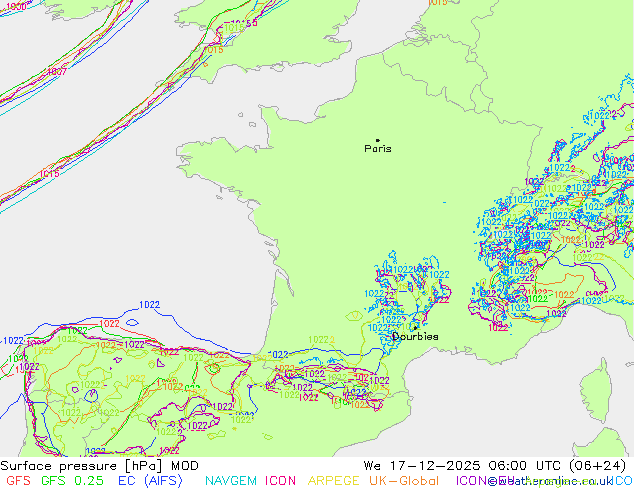Click the black dot marking Paris

pyautogui.click(x=378, y=140)
